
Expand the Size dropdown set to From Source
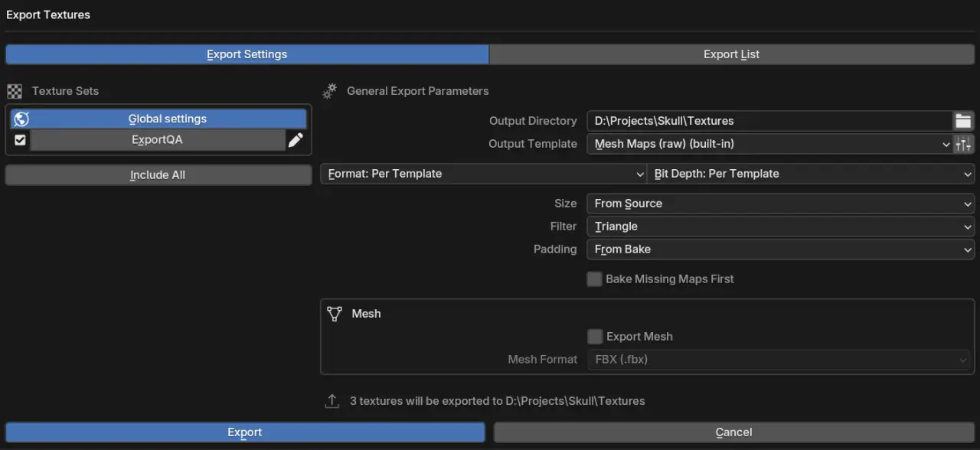click(x=780, y=204)
